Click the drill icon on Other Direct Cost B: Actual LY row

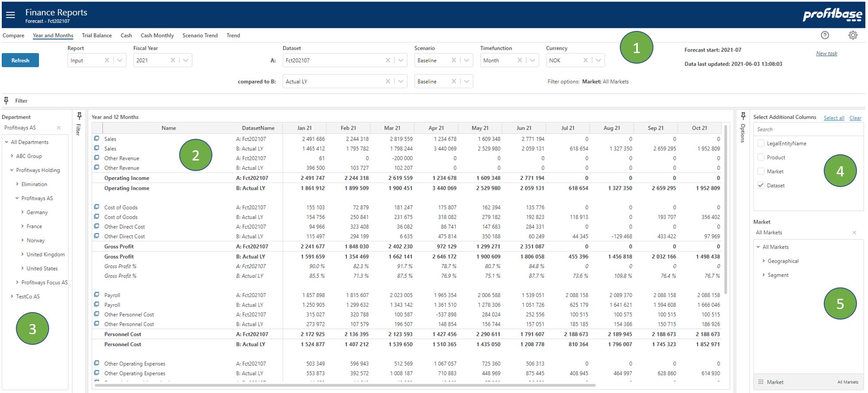(96, 236)
